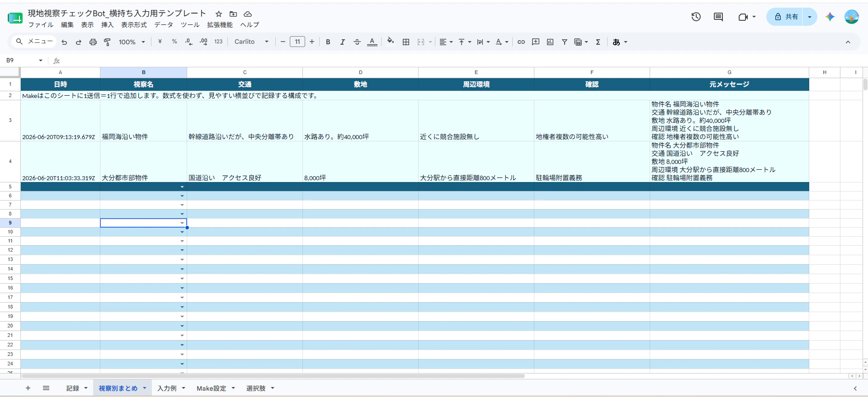Open the text color picker
Image resolution: width=868 pixels, height=397 pixels.
[372, 42]
